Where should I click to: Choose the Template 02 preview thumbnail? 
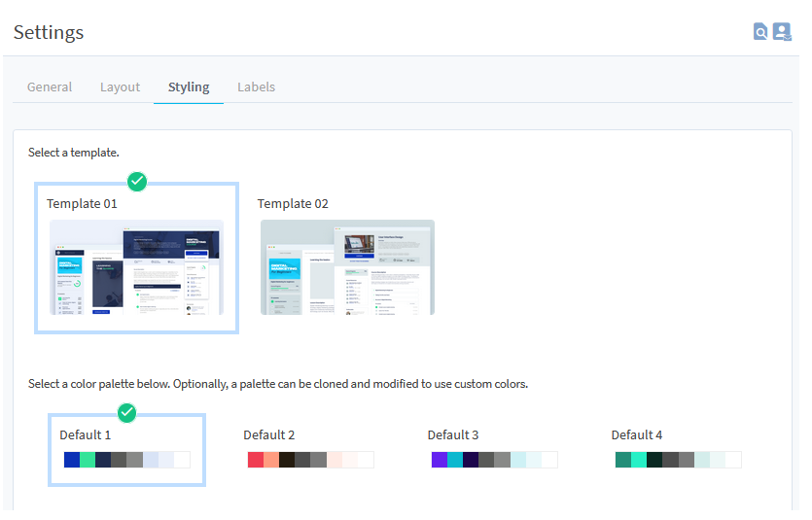pyautogui.click(x=347, y=267)
